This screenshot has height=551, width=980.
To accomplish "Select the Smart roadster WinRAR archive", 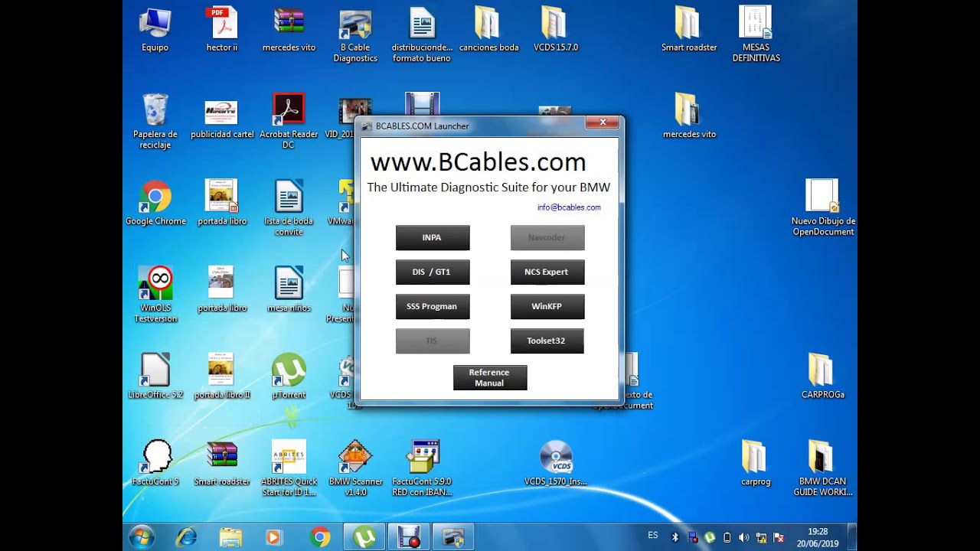I will click(x=222, y=464).
